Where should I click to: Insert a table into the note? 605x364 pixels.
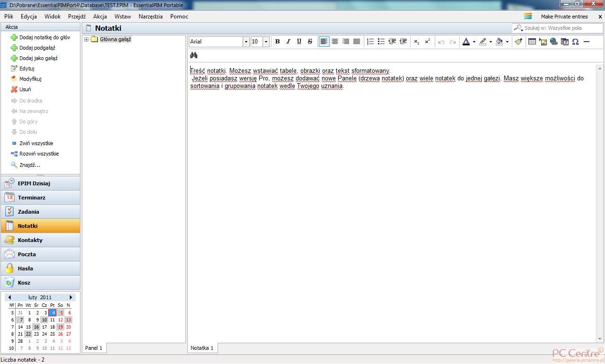click(x=532, y=42)
